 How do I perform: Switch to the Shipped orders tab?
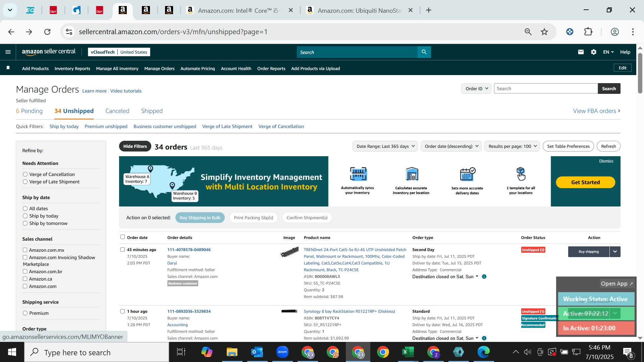pos(152,111)
